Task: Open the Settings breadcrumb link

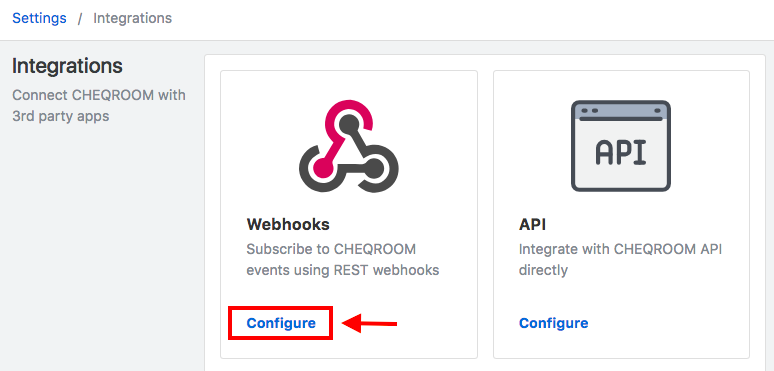Action: click(x=39, y=18)
